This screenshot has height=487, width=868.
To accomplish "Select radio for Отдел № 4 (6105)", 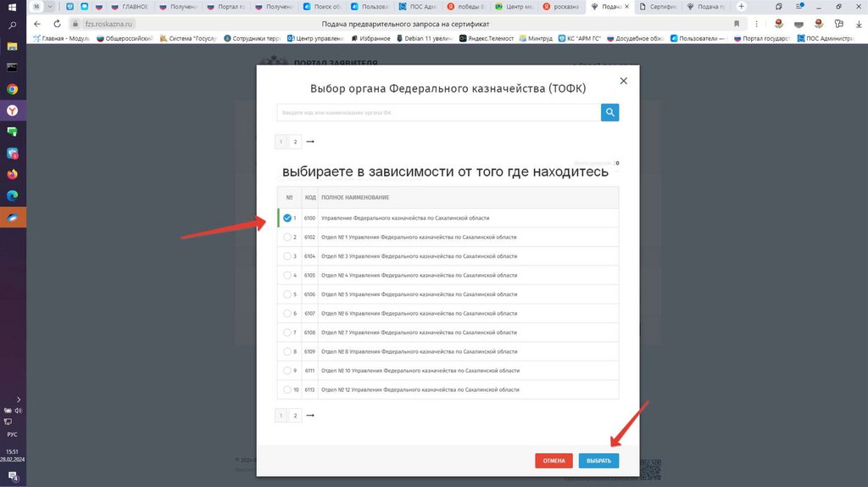I will (x=287, y=276).
